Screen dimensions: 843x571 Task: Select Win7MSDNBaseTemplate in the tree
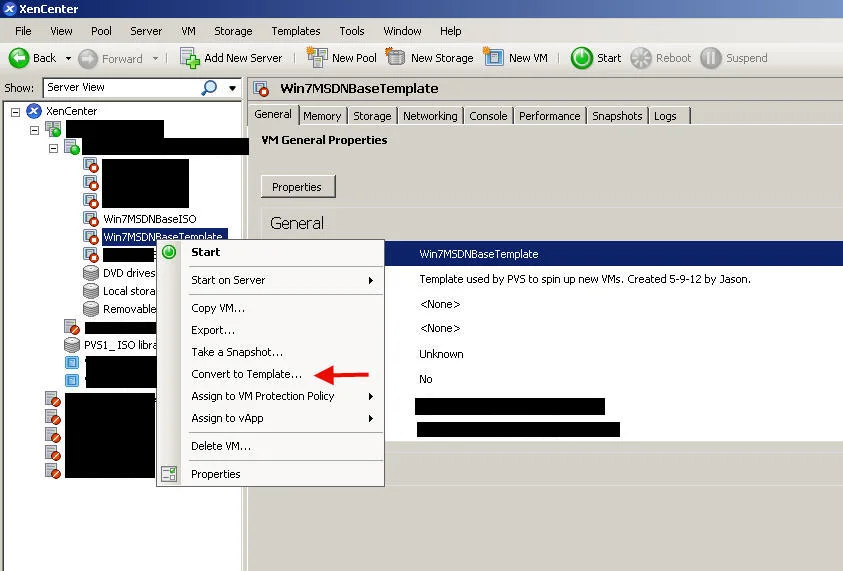point(165,236)
